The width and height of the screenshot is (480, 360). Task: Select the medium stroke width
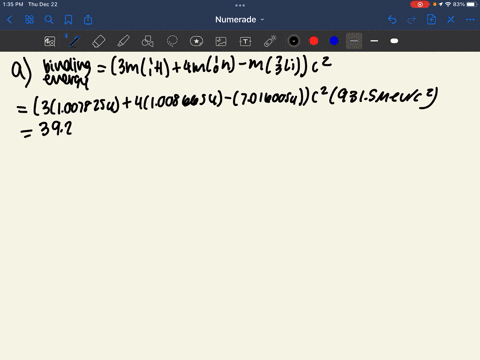tap(374, 41)
